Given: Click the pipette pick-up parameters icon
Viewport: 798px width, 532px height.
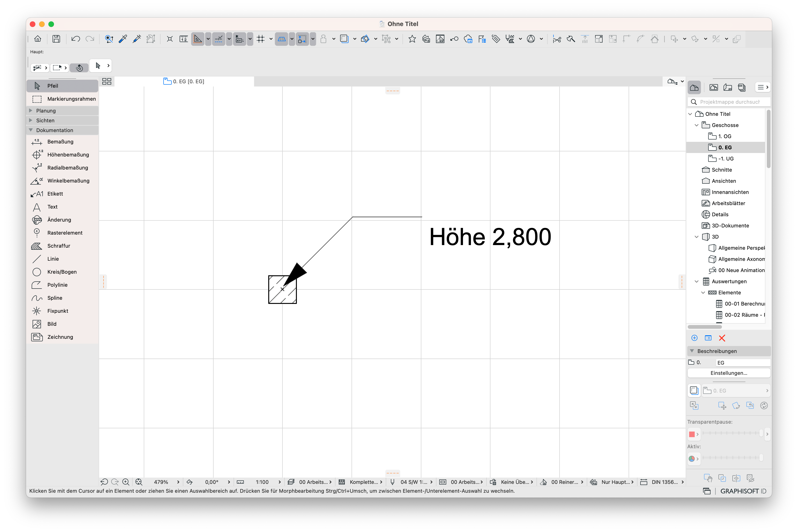Looking at the screenshot, I should [x=123, y=39].
